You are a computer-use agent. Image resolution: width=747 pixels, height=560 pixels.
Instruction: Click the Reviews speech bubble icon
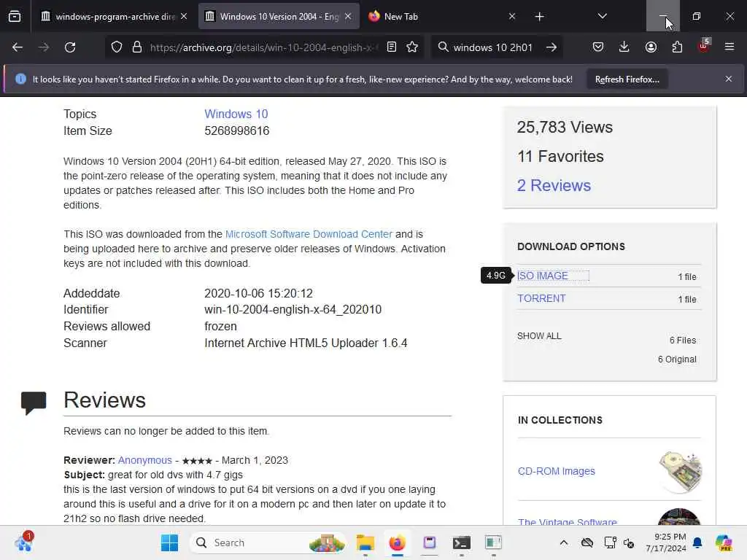pyautogui.click(x=34, y=402)
